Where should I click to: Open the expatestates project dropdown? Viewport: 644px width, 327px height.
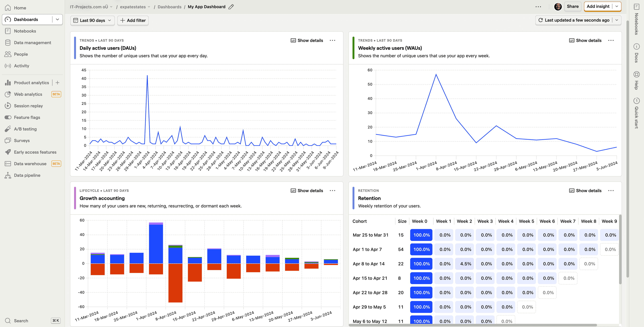click(135, 7)
